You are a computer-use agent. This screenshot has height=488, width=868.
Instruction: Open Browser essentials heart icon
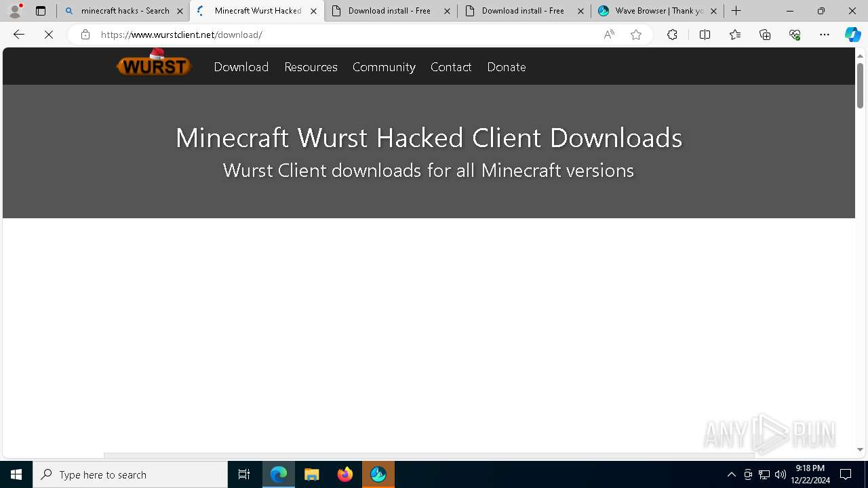click(795, 35)
